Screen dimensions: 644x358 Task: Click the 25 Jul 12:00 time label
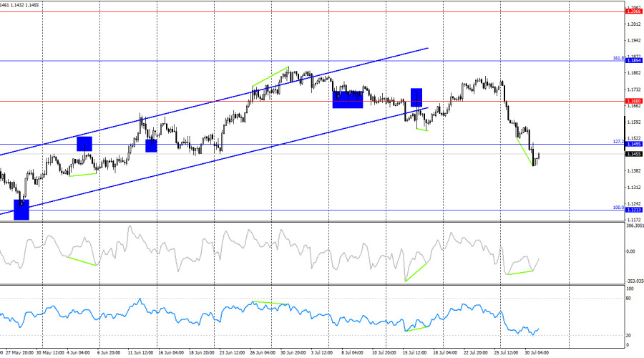(507, 353)
